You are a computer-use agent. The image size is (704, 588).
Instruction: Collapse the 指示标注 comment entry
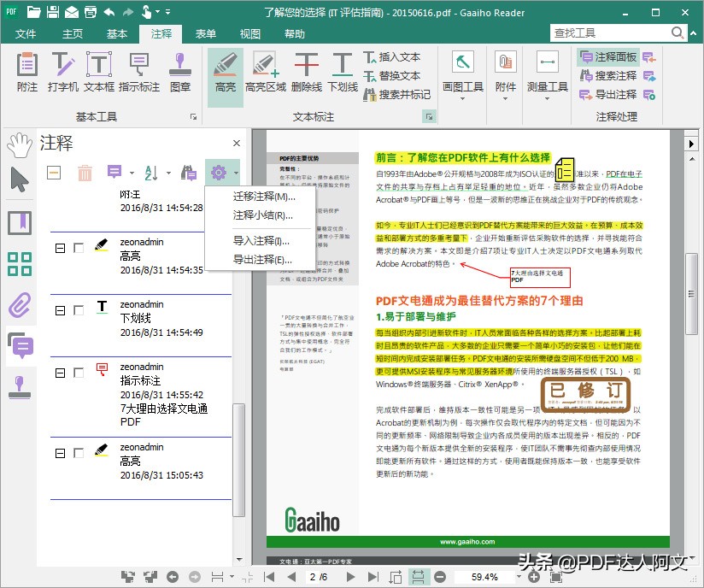point(60,373)
